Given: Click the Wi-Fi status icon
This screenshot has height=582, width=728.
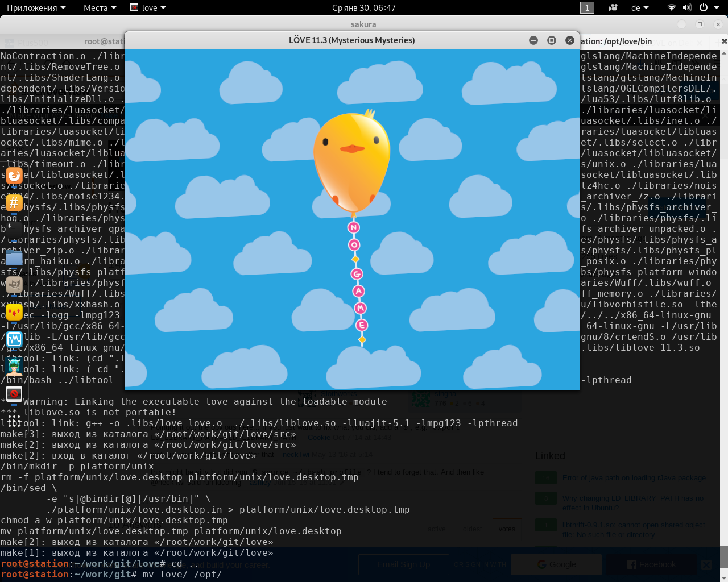Looking at the screenshot, I should click(x=672, y=7).
